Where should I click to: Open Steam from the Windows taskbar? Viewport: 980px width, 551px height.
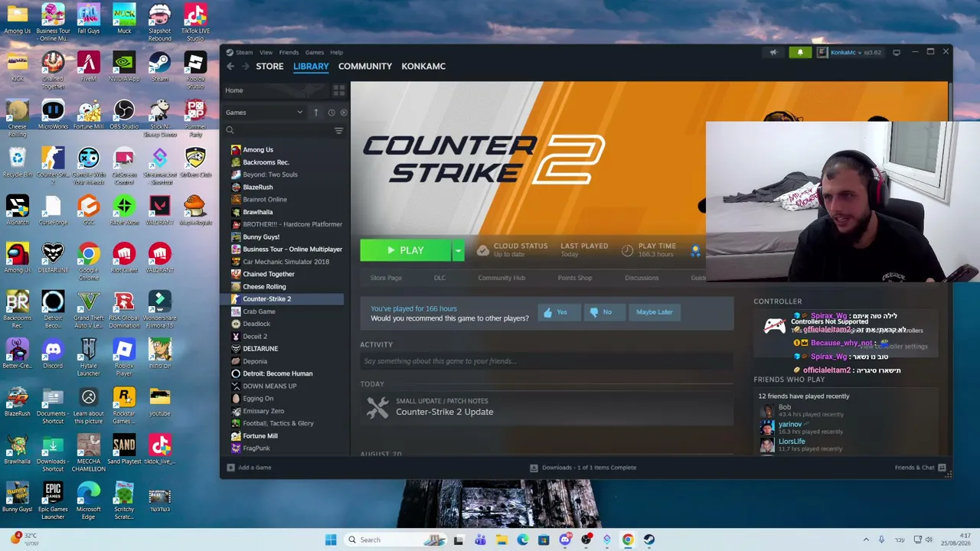point(648,540)
